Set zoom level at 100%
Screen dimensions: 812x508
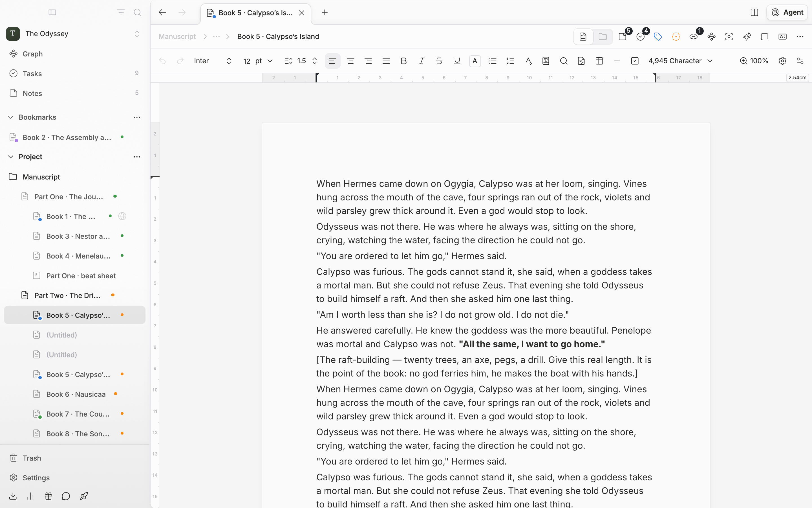click(x=754, y=61)
